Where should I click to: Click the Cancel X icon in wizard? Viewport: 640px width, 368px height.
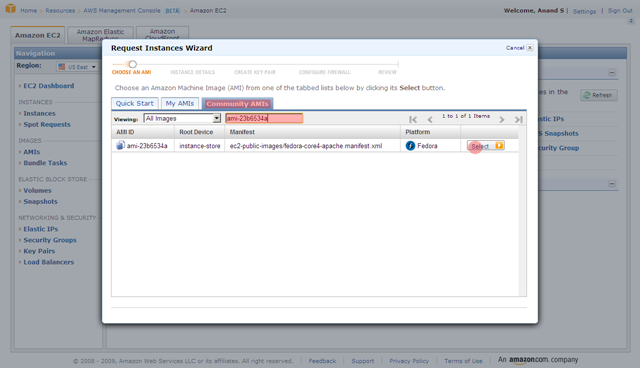coord(530,48)
